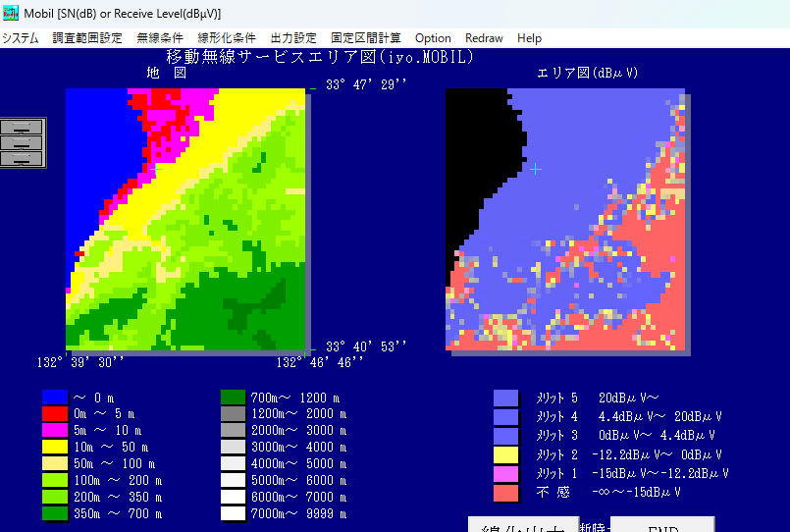The width and height of the screenshot is (790, 532).
Task: Click cyan crosshair marker on area map
Action: click(535, 169)
